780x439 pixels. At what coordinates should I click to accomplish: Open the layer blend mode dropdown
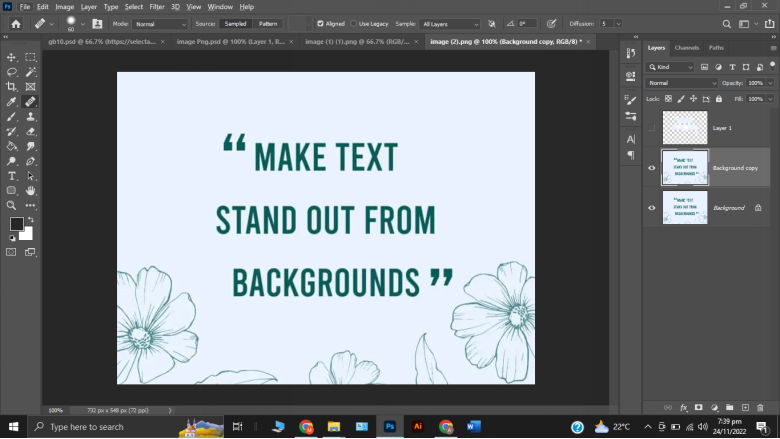coord(682,83)
